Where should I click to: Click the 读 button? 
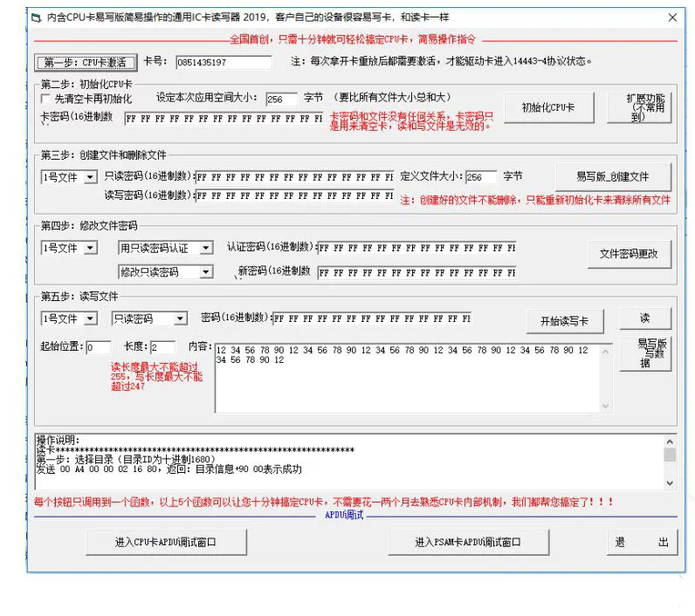click(x=645, y=318)
